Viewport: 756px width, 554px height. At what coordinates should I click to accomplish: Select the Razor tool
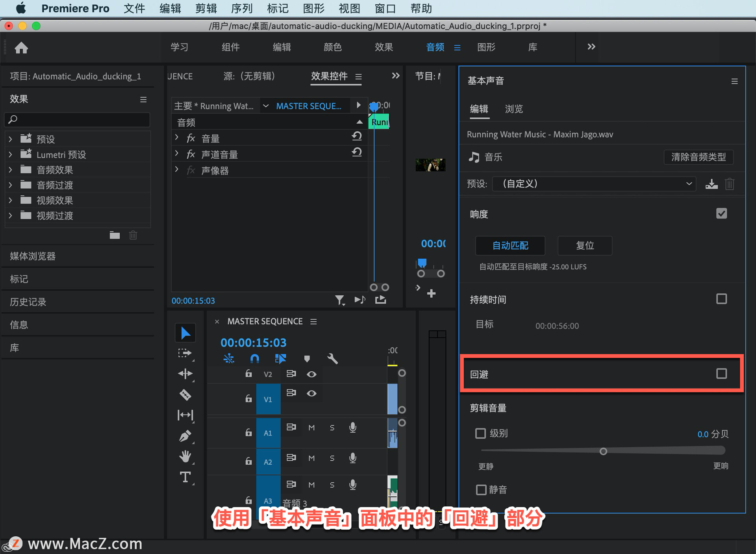coord(185,395)
